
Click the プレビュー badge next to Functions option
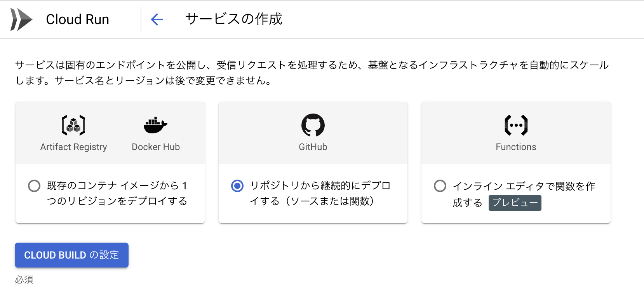click(515, 203)
